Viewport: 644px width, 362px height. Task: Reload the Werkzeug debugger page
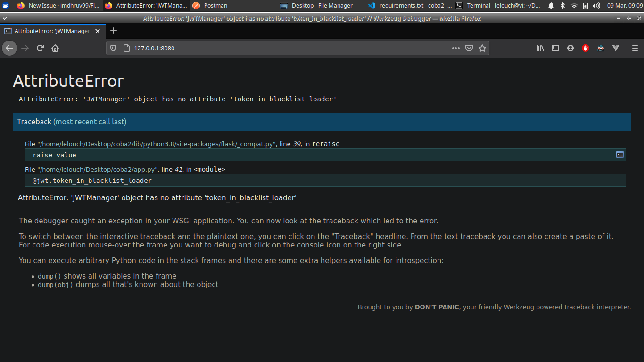40,48
